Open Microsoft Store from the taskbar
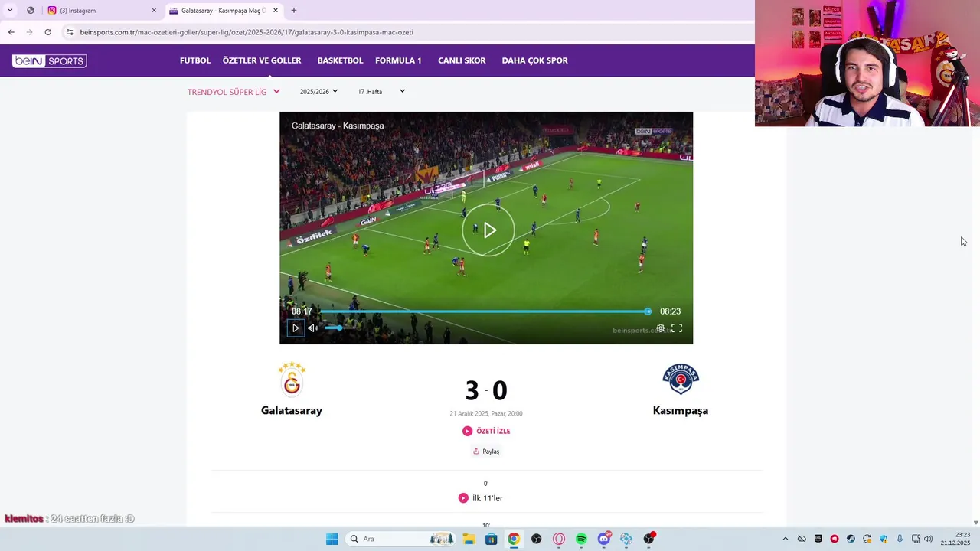This screenshot has height=551, width=980. [491, 539]
